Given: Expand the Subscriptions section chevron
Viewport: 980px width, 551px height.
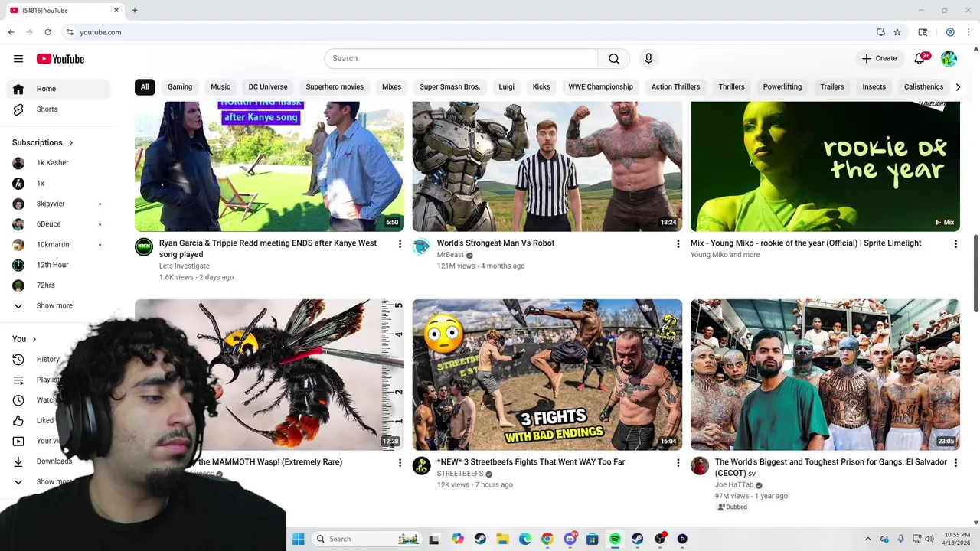Looking at the screenshot, I should pos(71,143).
